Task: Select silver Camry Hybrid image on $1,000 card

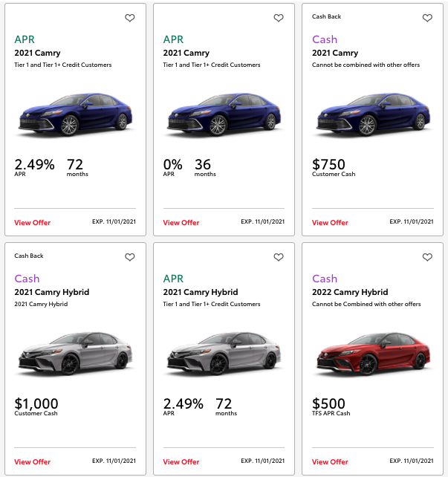Action: 74,354
